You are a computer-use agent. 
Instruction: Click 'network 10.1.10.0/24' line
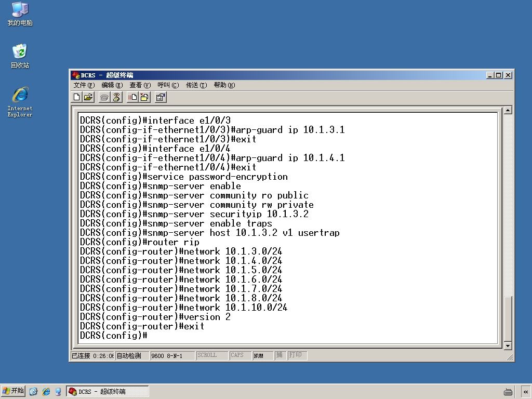tap(183, 308)
